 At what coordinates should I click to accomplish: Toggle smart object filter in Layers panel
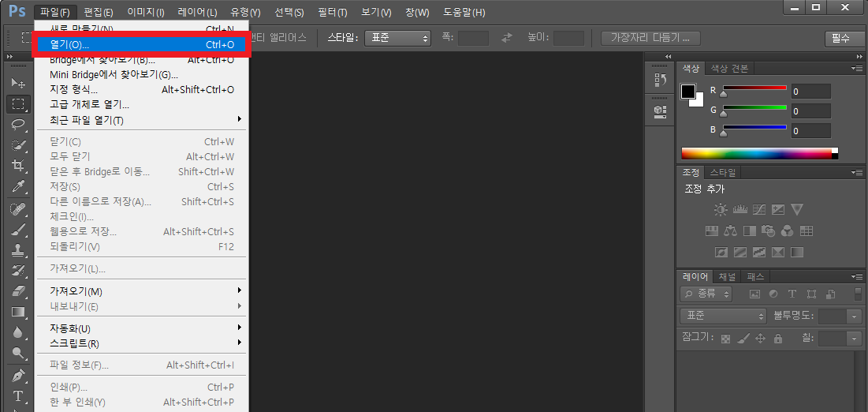(x=830, y=294)
